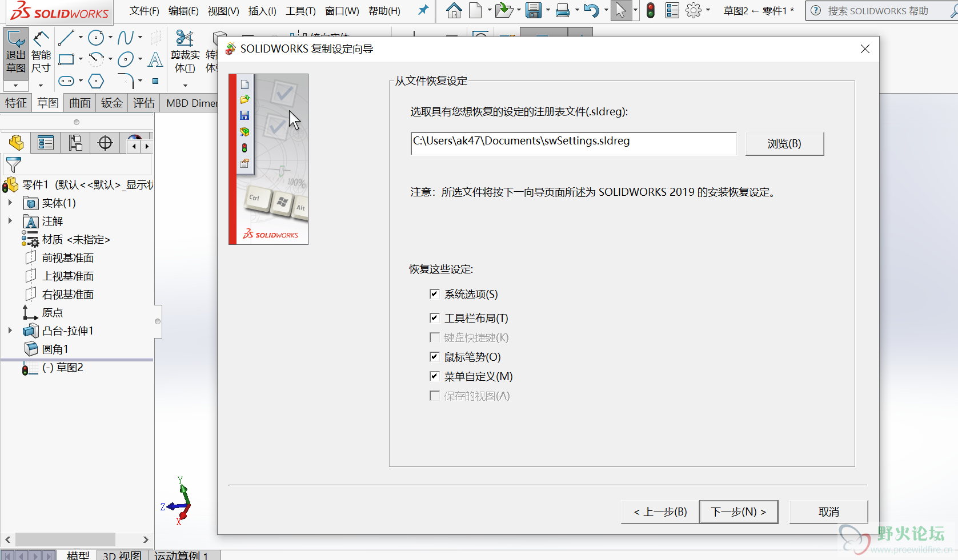Click the 上一步(B) back button

pos(660,512)
